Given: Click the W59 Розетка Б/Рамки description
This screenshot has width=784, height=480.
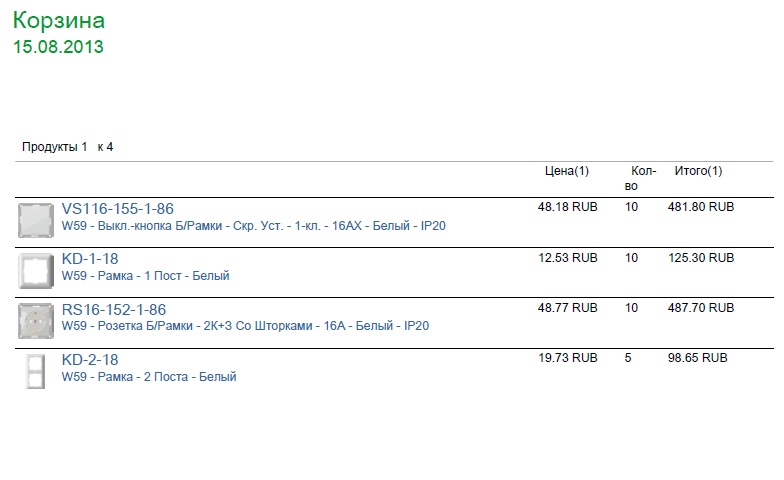Looking at the screenshot, I should pos(245,326).
